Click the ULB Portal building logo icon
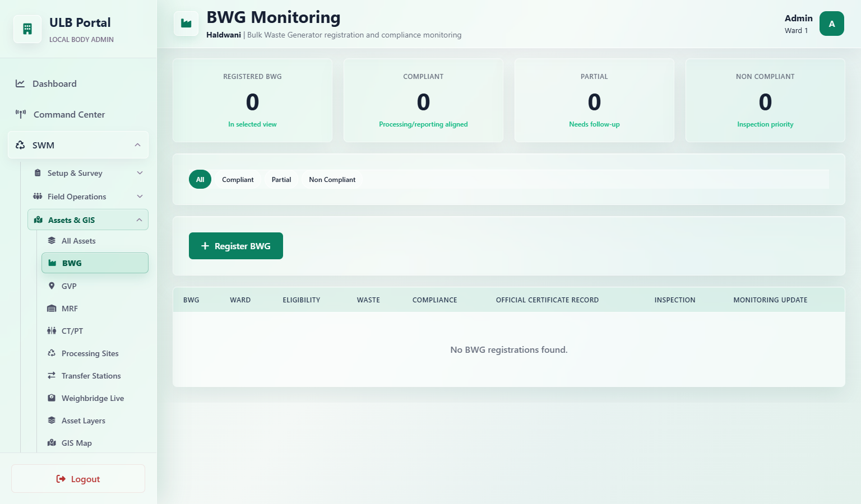 point(27,29)
